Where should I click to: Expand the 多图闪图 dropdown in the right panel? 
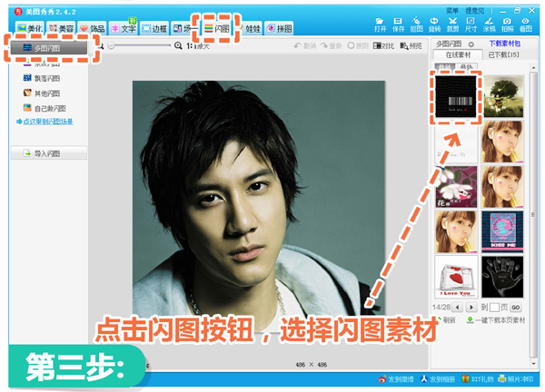(471, 44)
